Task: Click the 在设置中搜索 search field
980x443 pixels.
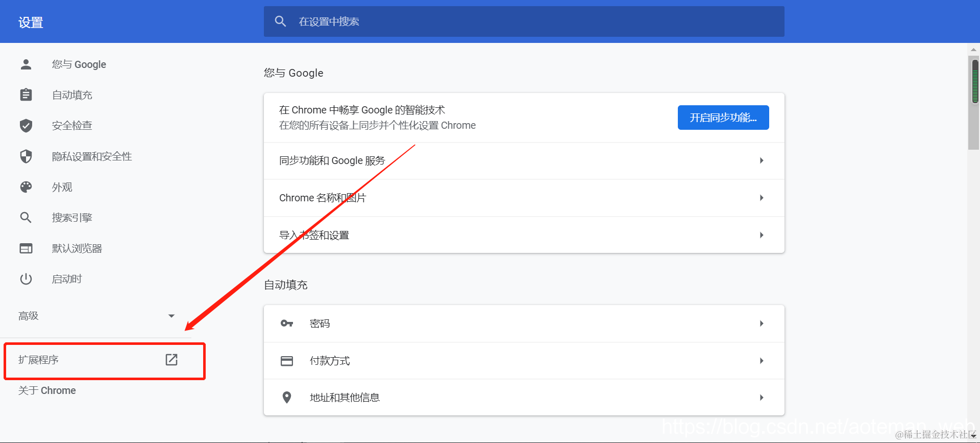Action: (x=524, y=21)
